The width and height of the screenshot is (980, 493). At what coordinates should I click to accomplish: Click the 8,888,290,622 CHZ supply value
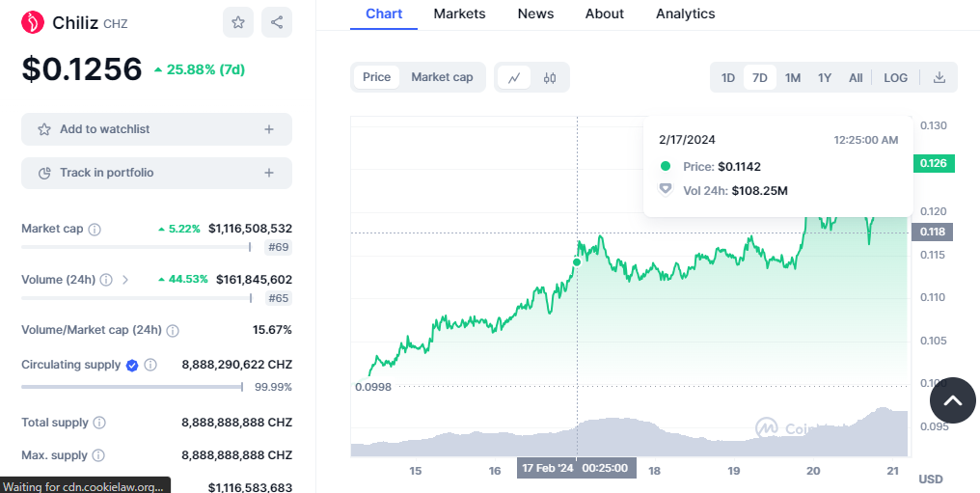point(237,365)
